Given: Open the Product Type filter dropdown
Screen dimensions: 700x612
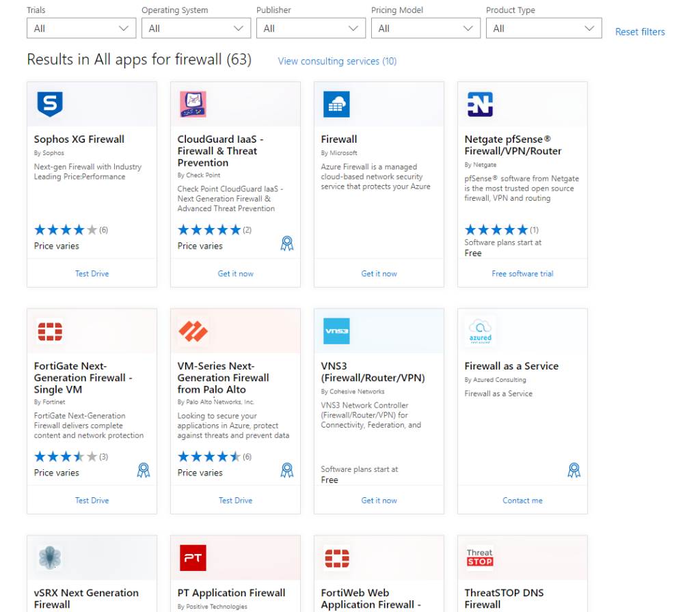Looking at the screenshot, I should tap(543, 28).
